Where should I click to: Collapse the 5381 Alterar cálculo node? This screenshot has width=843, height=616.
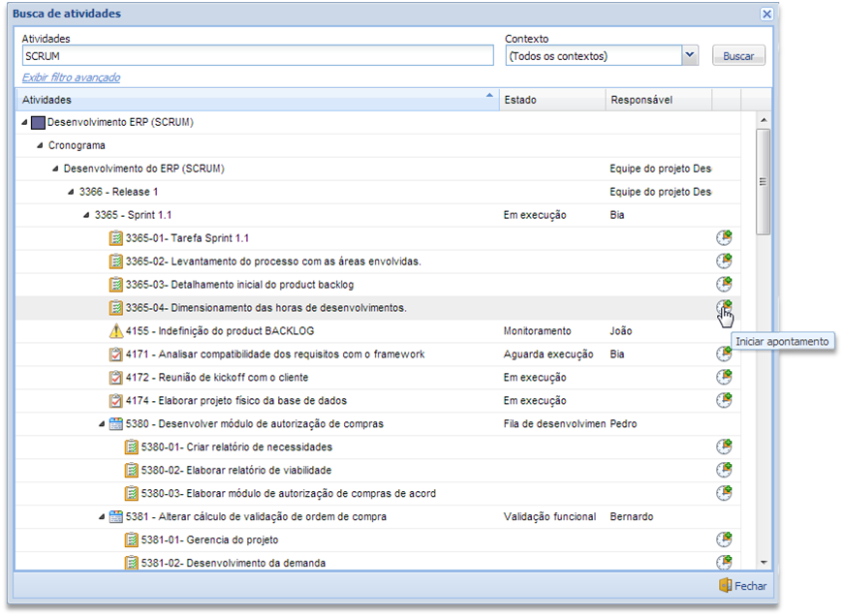102,517
